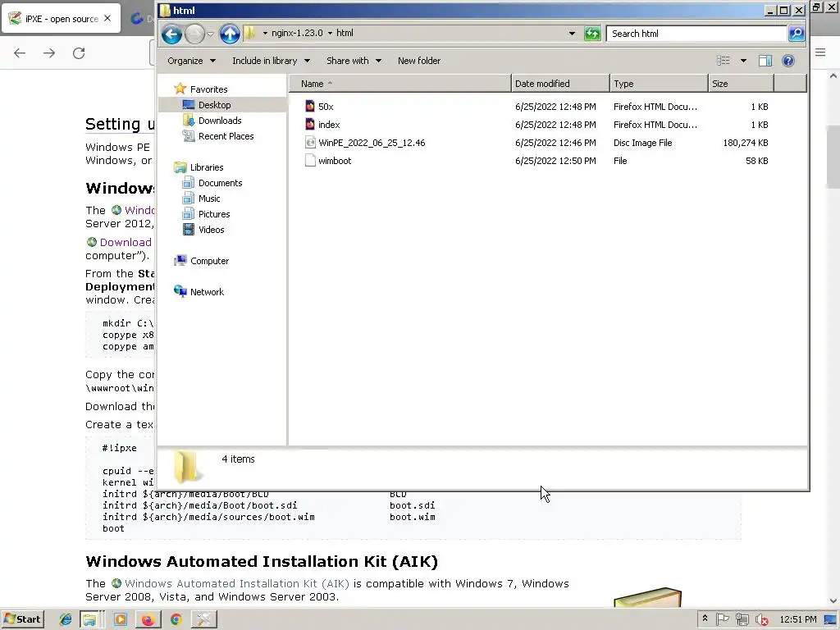Select the WinPE disc image icon
840x630 pixels.
pyautogui.click(x=310, y=143)
